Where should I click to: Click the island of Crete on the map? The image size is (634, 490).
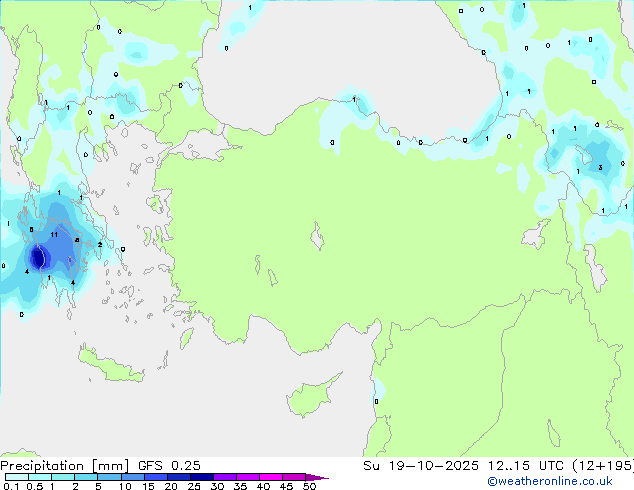click(x=111, y=365)
